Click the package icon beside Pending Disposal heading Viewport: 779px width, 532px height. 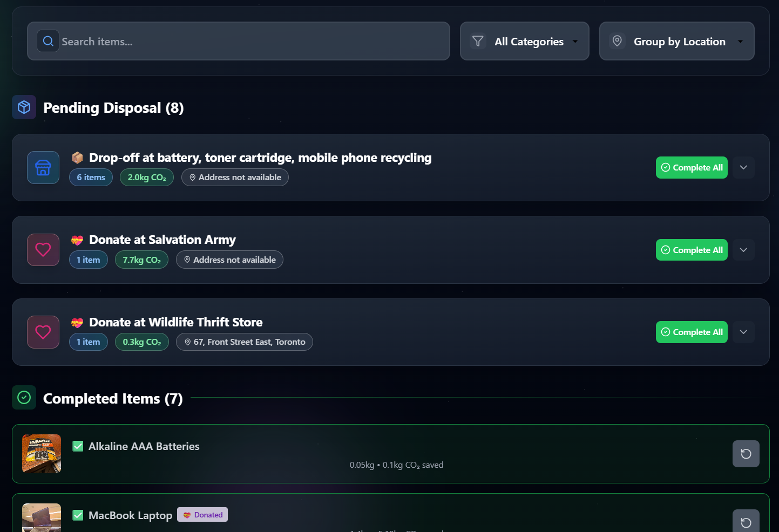[24, 107]
